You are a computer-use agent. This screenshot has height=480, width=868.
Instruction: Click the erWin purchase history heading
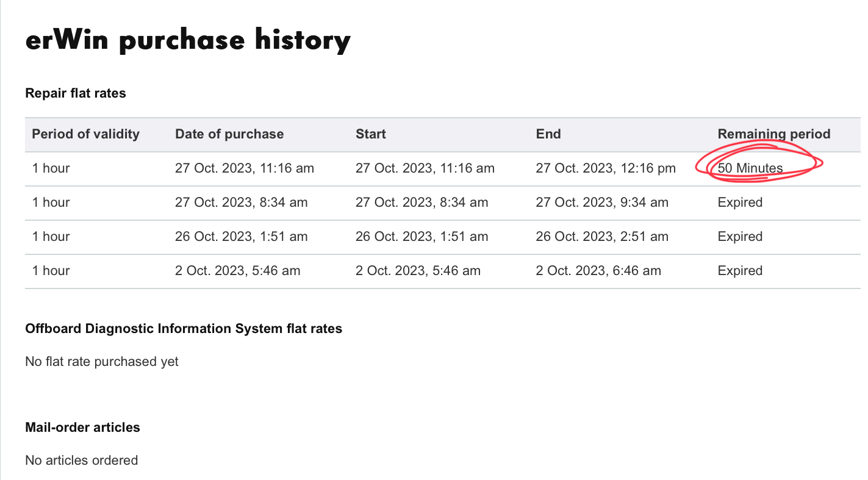coord(188,40)
